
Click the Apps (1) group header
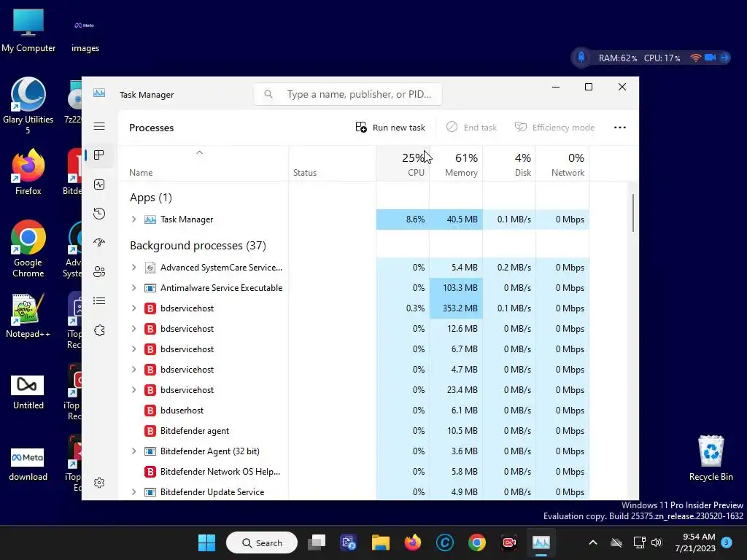point(151,197)
